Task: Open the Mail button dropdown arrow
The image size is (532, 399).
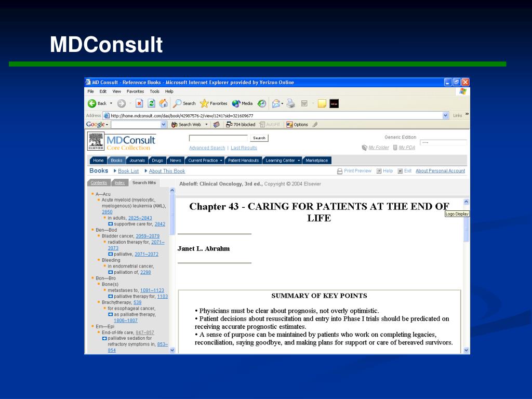Action: 282,103
